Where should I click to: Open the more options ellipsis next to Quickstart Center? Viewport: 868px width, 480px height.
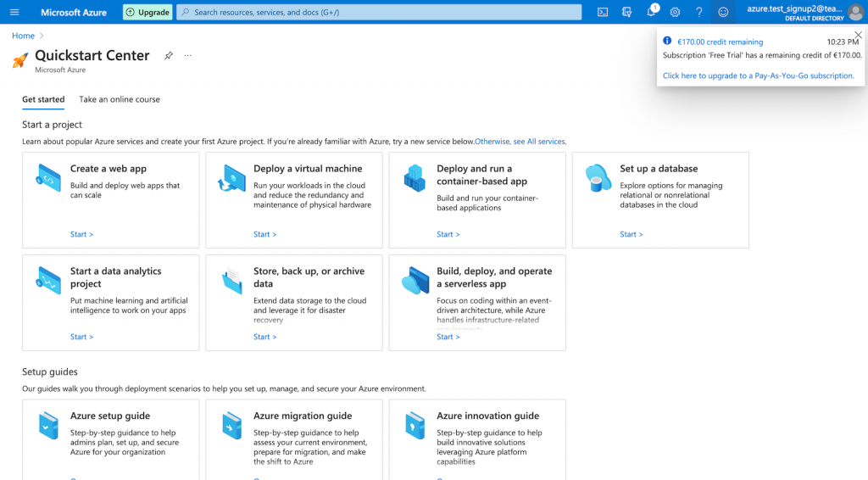point(188,55)
